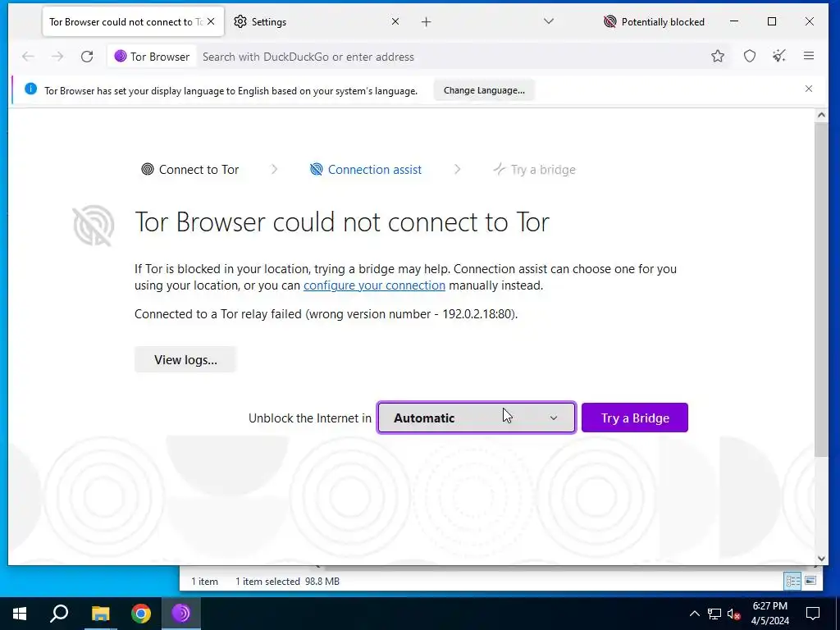Click the New Identity broom icon
Image resolution: width=840 pixels, height=630 pixels.
point(779,56)
